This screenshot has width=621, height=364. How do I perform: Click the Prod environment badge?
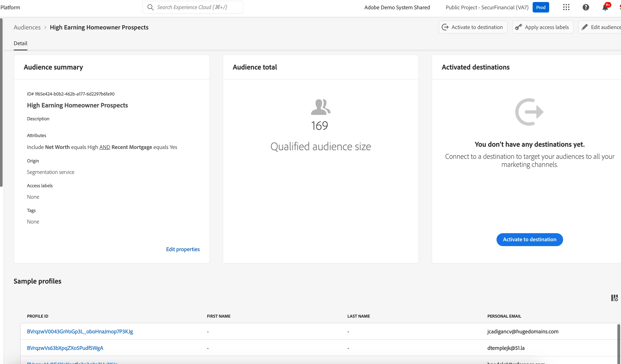[x=541, y=7]
